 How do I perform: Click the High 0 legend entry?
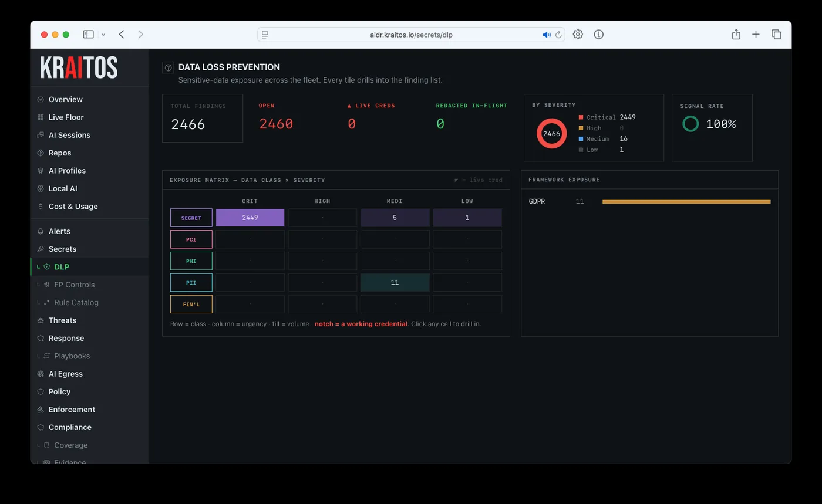tap(601, 128)
